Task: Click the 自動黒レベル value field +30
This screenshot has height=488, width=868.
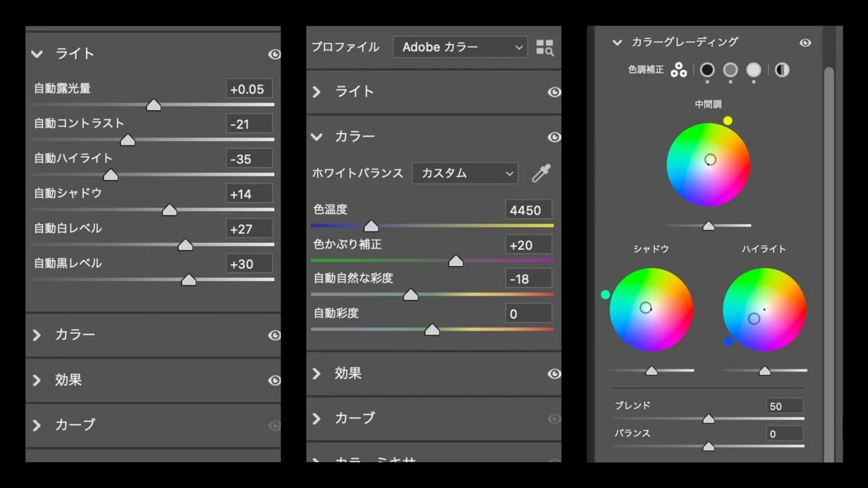Action: [x=249, y=263]
